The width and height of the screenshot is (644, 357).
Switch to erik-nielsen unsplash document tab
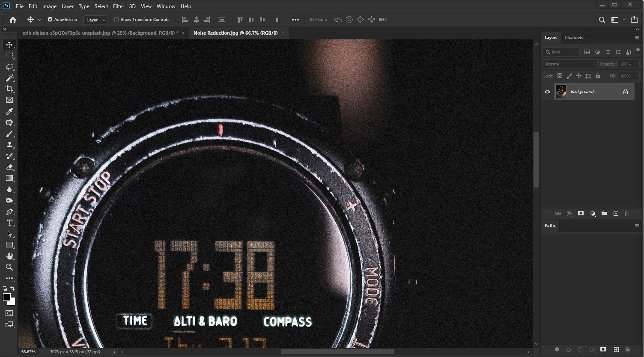point(101,33)
